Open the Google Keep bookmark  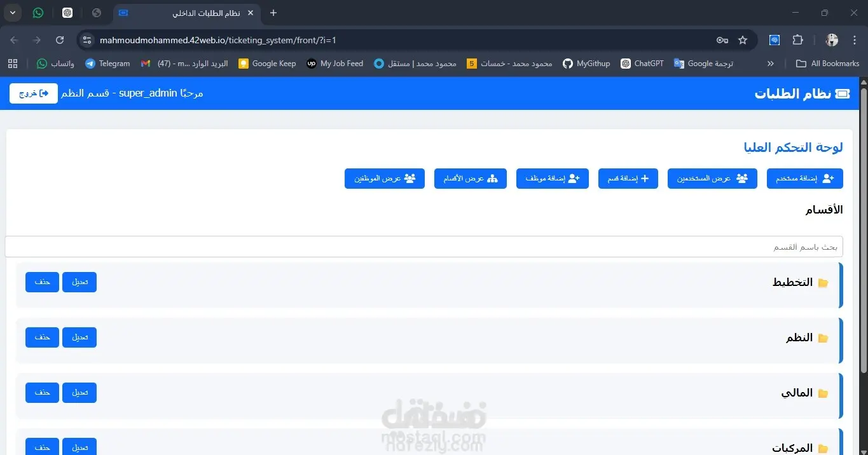[267, 64]
